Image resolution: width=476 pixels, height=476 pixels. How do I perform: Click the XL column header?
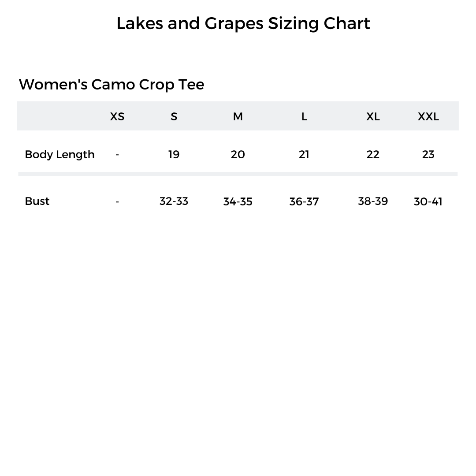pos(373,116)
